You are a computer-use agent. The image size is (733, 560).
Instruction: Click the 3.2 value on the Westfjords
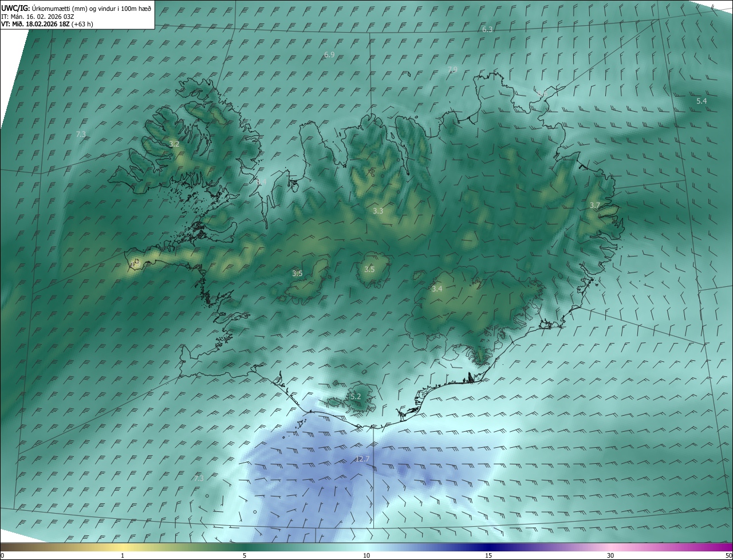(174, 144)
